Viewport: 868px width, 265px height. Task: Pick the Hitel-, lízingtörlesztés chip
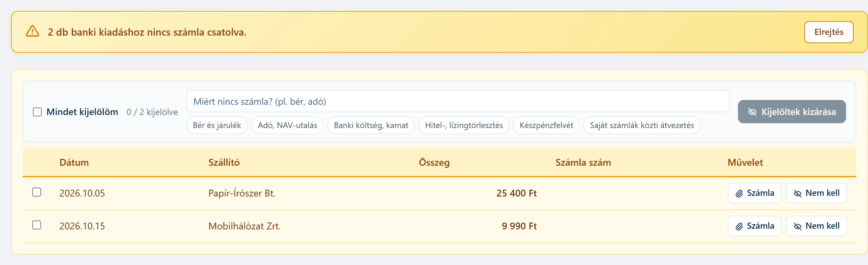[x=464, y=125]
